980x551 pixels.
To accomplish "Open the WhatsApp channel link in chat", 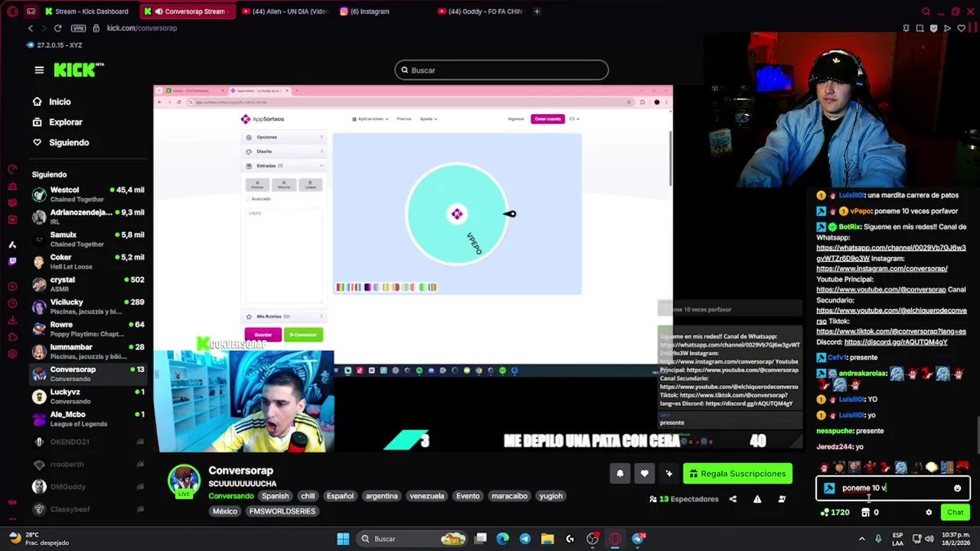I will coord(890,253).
